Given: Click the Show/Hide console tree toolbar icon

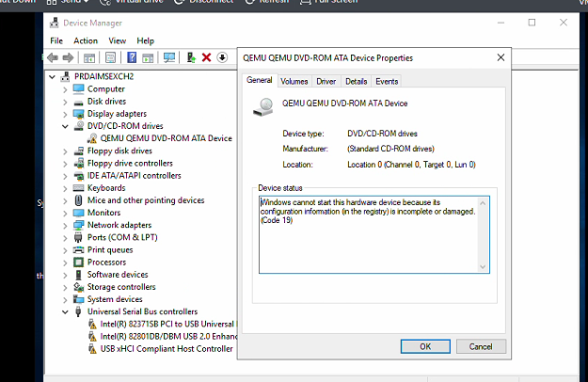Looking at the screenshot, I should point(89,57).
